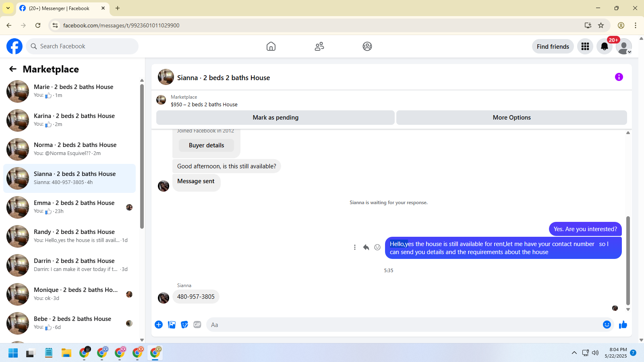View site information icon beside URL

coord(55,25)
